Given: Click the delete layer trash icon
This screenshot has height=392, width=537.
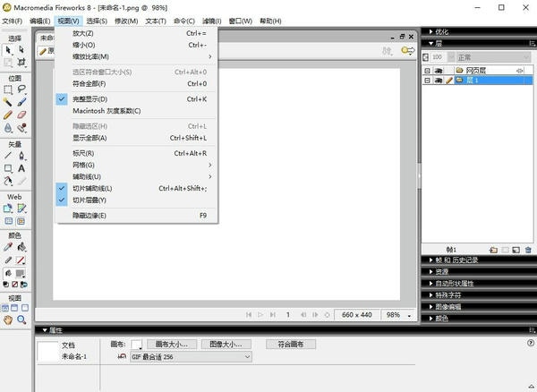Looking at the screenshot, I should (x=528, y=250).
